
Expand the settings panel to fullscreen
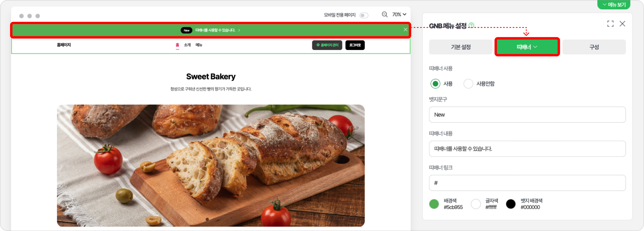[610, 23]
